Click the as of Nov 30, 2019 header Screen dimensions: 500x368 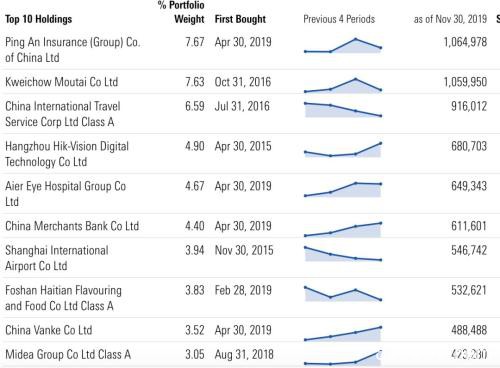click(450, 19)
